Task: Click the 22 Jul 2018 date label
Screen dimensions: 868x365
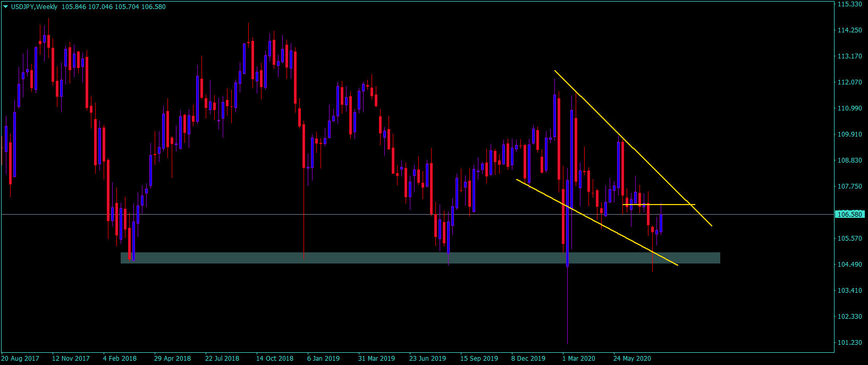Action: click(x=222, y=359)
